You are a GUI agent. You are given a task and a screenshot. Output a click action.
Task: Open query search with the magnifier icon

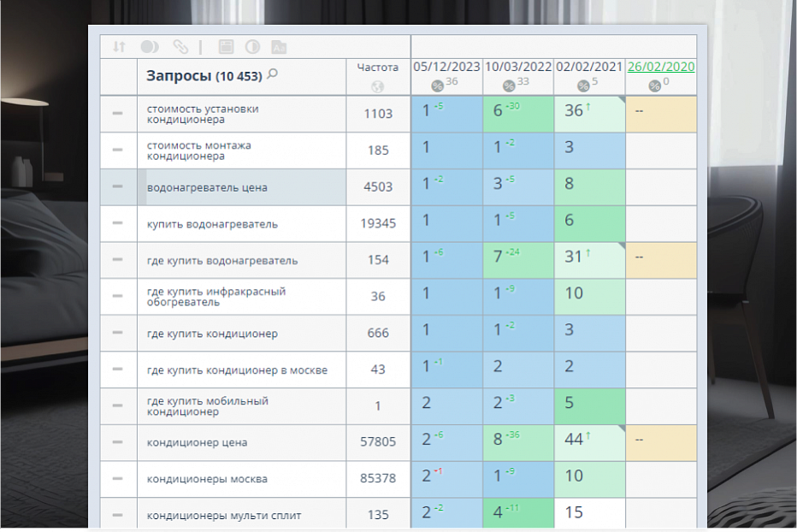[x=273, y=74]
